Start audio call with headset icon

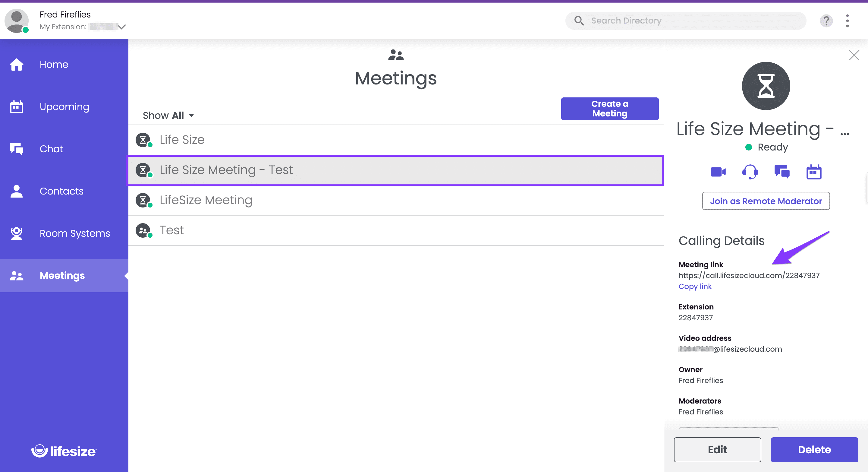click(x=750, y=172)
